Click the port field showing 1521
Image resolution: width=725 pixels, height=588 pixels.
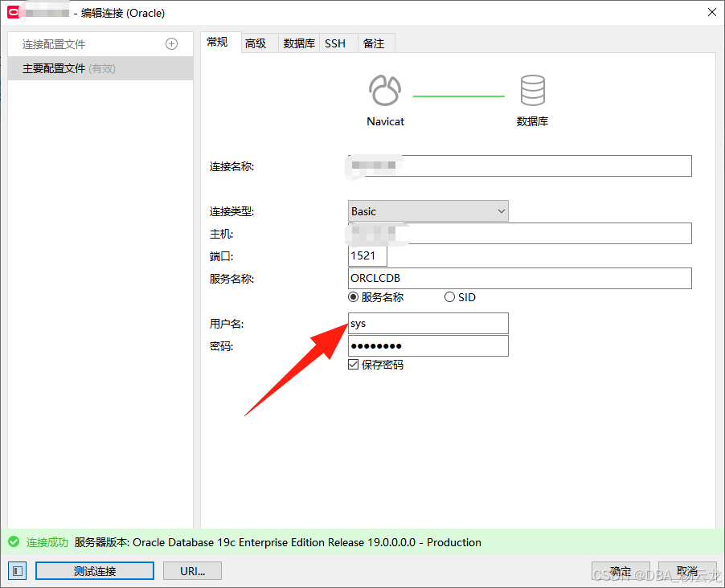click(x=367, y=255)
